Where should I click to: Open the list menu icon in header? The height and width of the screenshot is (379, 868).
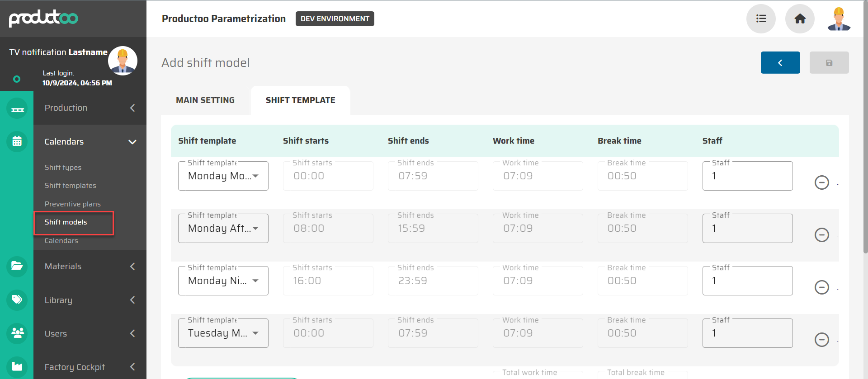click(x=761, y=19)
